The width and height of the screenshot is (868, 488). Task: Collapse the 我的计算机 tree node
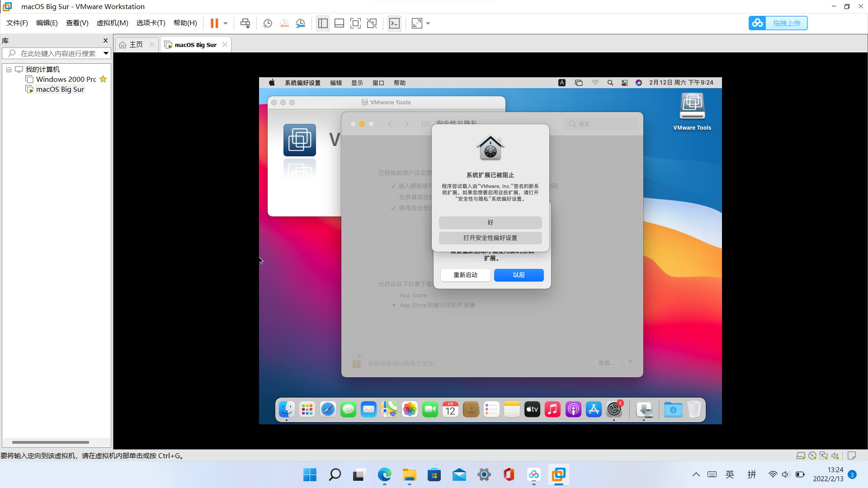coord(9,70)
